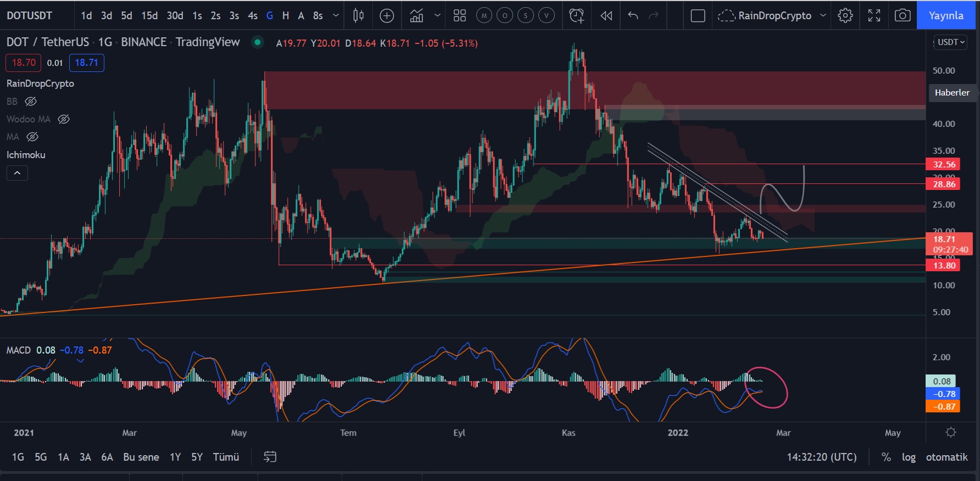Image resolution: width=980 pixels, height=481 pixels.
Task: Unhide the MA indicator eye icon
Action: click(x=32, y=137)
